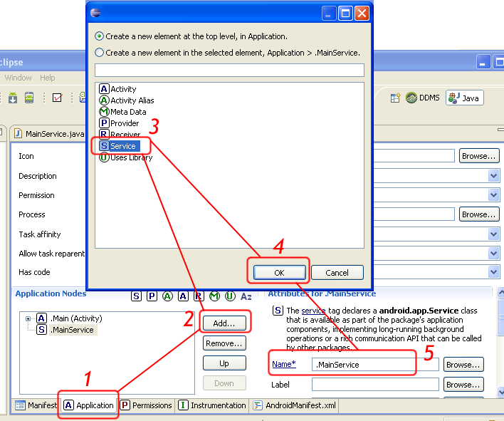
Task: Open the Allow task reparenting dropdown arrow
Action: click(494, 253)
